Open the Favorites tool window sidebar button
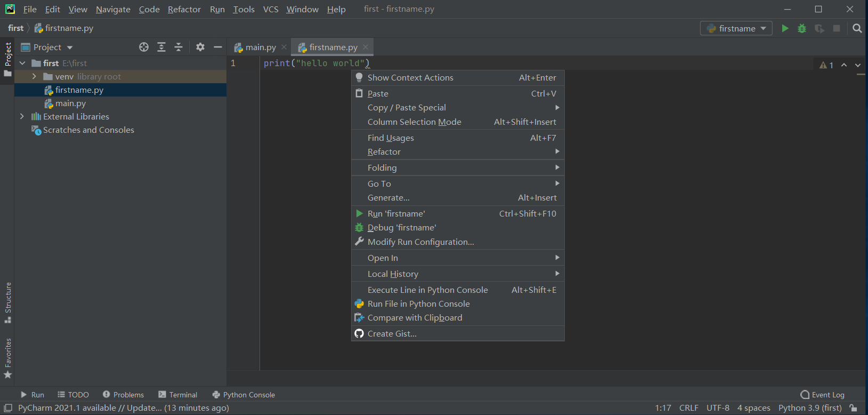Screen dimensions: 868x415 [7, 358]
